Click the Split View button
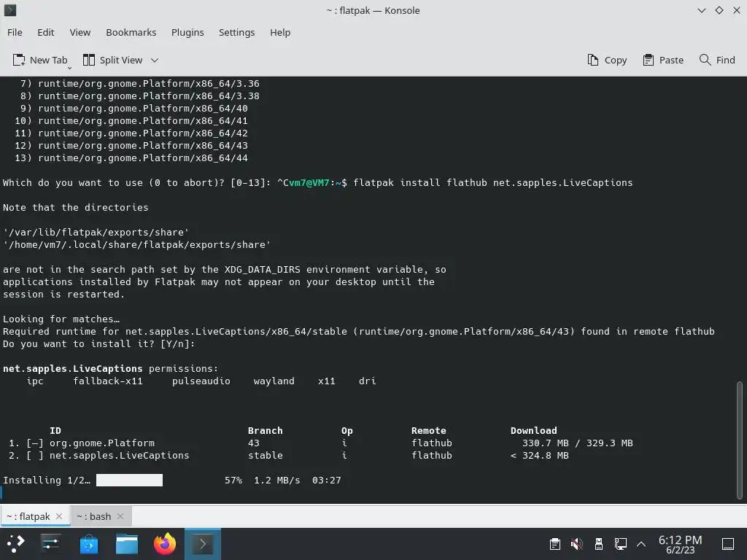This screenshot has height=560, width=747. point(113,60)
